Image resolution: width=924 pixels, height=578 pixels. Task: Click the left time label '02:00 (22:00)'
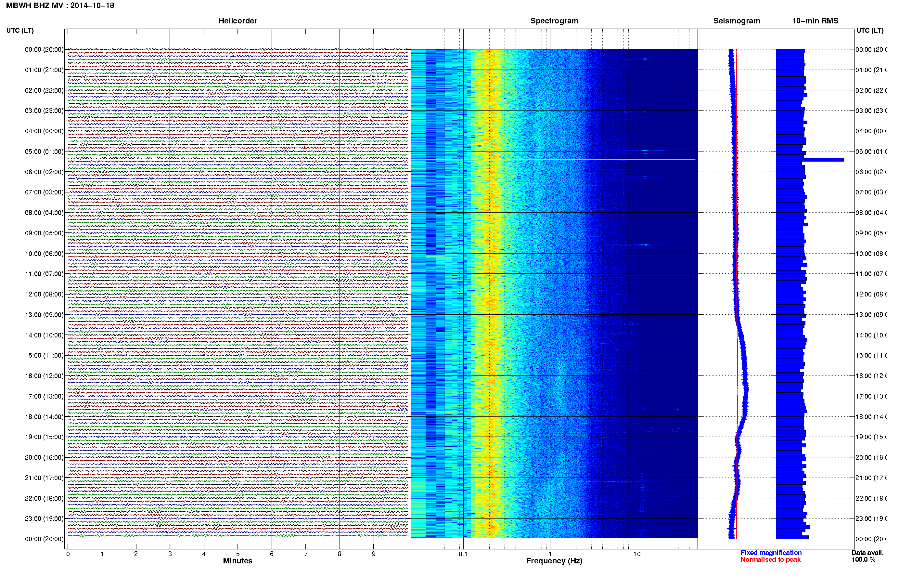(44, 90)
